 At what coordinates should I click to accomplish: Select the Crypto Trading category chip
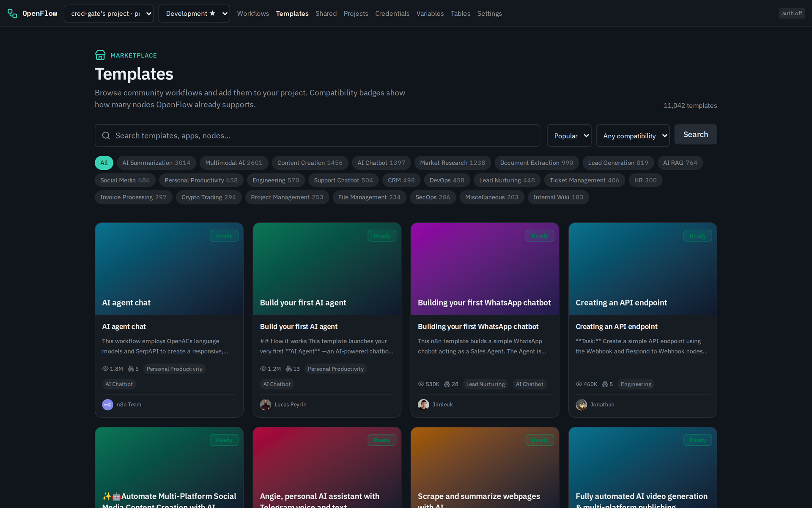click(x=209, y=197)
